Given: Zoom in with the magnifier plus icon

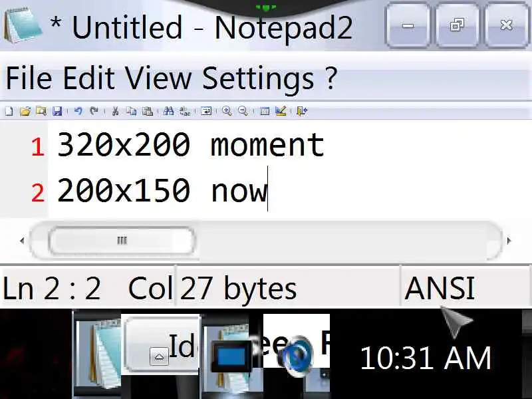Looking at the screenshot, I should (227, 111).
